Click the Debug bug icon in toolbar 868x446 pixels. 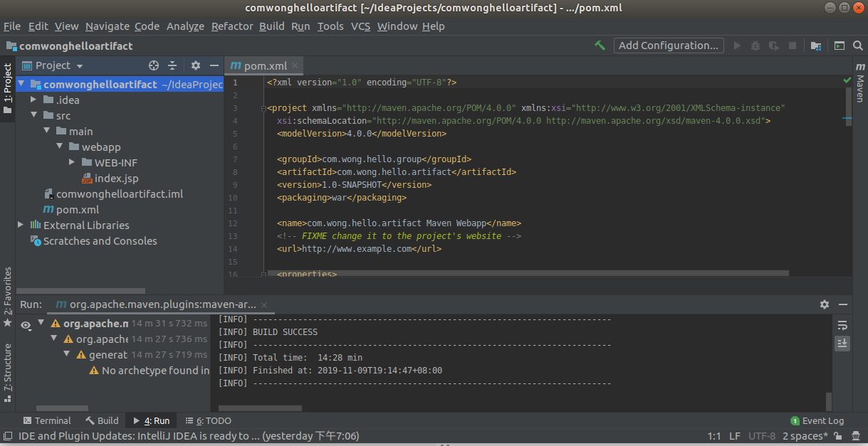(755, 46)
